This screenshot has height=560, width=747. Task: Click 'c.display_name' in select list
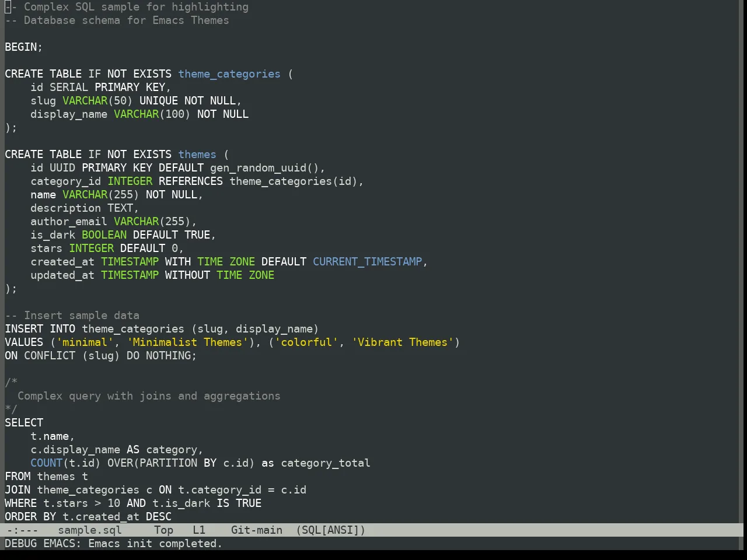75,450
